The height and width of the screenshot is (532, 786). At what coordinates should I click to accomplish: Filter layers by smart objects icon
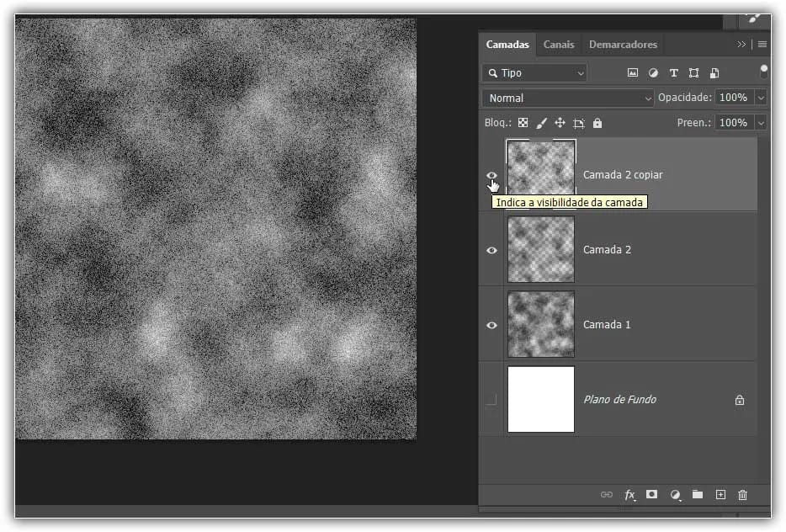pos(714,73)
